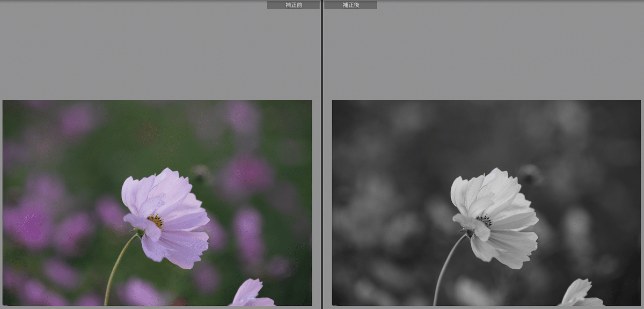The width and height of the screenshot is (644, 309).
Task: Click the 補正前 label
Action: (293, 5)
